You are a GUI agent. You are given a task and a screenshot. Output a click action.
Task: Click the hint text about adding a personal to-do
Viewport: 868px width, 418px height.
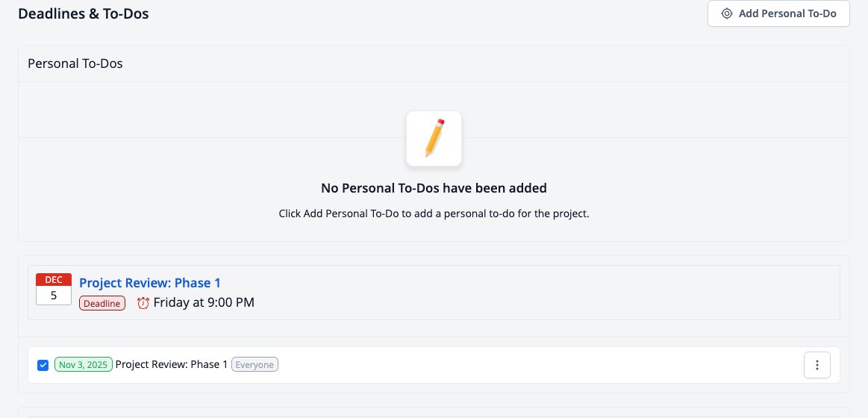tap(434, 213)
